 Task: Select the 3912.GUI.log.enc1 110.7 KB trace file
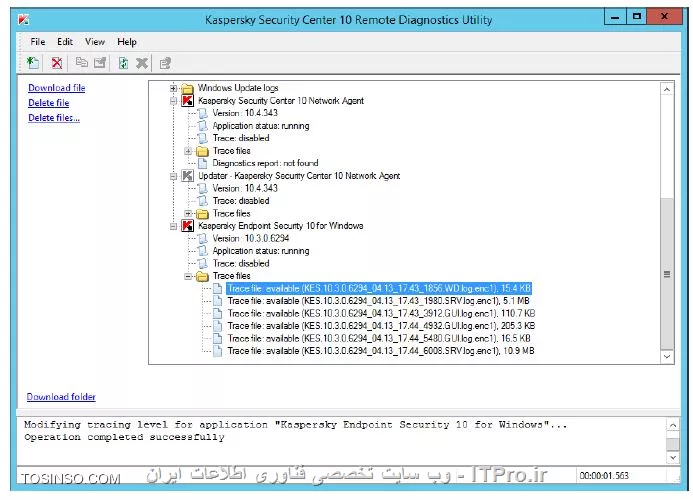(x=381, y=313)
